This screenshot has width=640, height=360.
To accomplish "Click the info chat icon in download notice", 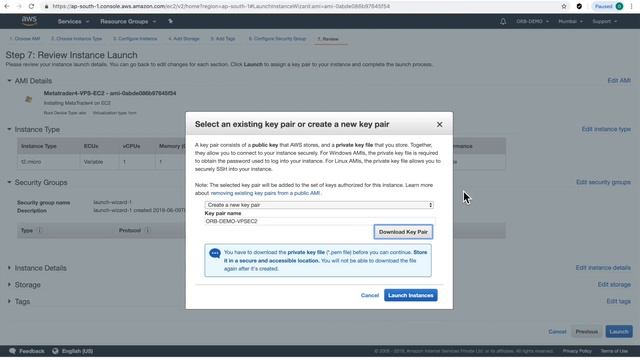I will 215,253.
